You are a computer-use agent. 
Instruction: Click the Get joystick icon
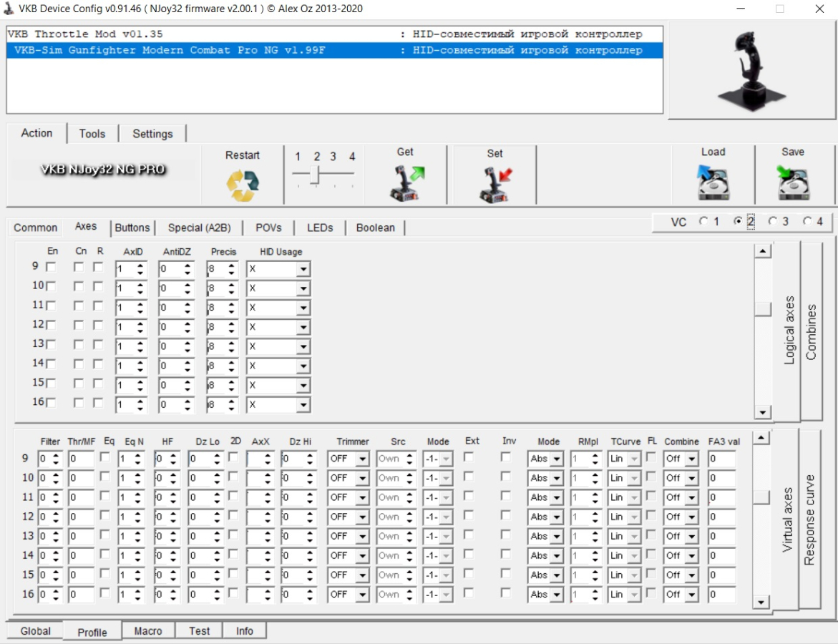point(406,182)
